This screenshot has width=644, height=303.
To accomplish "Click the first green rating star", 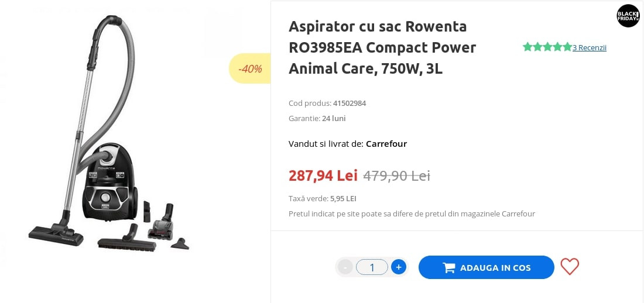I will (x=527, y=47).
